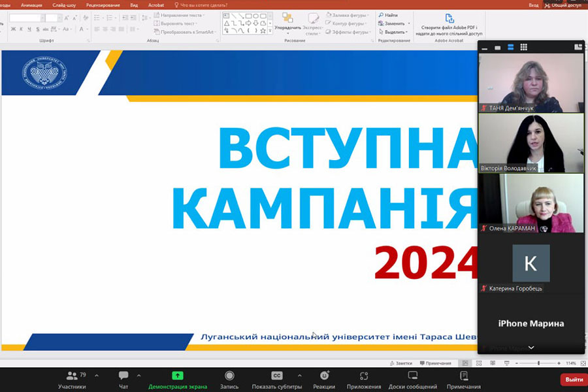588x392 pixels.
Task: Toggle underline Ч formatting
Action: (x=29, y=29)
